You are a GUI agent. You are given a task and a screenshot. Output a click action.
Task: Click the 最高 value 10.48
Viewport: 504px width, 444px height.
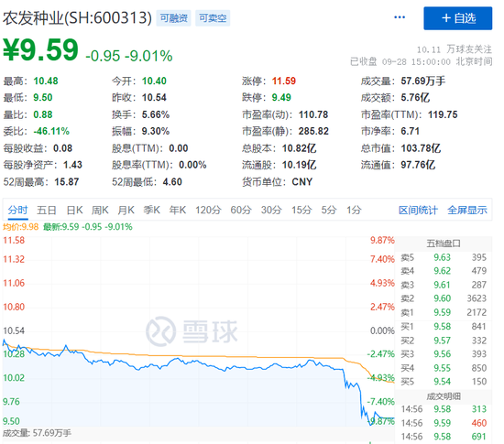point(46,81)
